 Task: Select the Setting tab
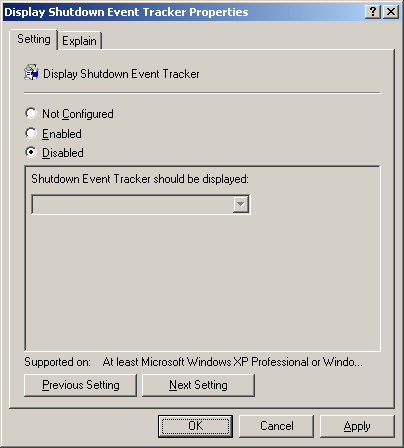[34, 39]
